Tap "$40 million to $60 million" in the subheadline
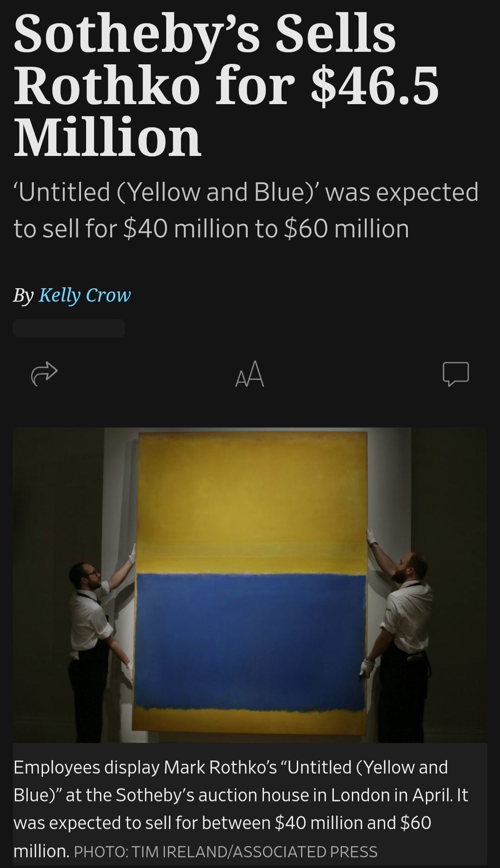Viewport: 500px width, 868px height. (266, 229)
